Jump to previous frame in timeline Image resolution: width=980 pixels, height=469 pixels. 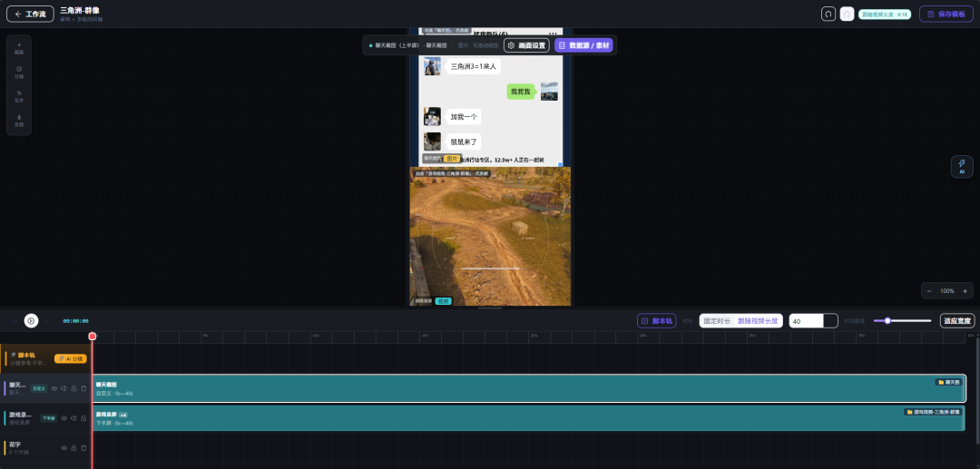coord(15,321)
